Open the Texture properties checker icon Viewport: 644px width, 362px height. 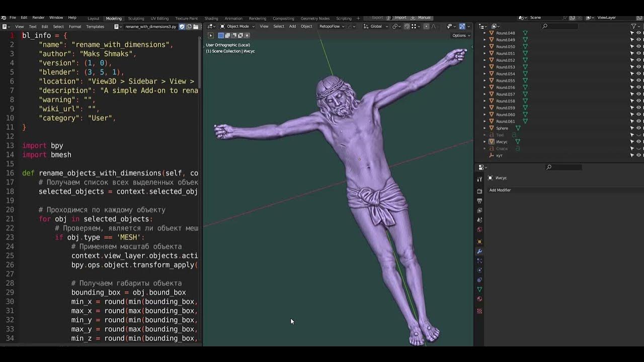pos(479,311)
